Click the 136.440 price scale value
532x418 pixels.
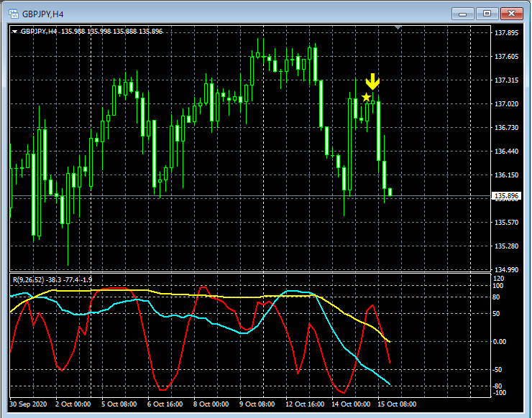tap(506, 152)
